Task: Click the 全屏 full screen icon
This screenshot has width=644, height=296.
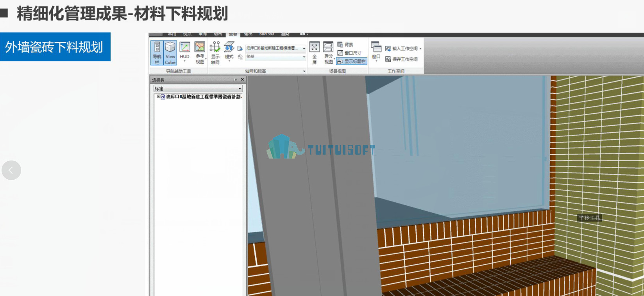Action: [314, 53]
